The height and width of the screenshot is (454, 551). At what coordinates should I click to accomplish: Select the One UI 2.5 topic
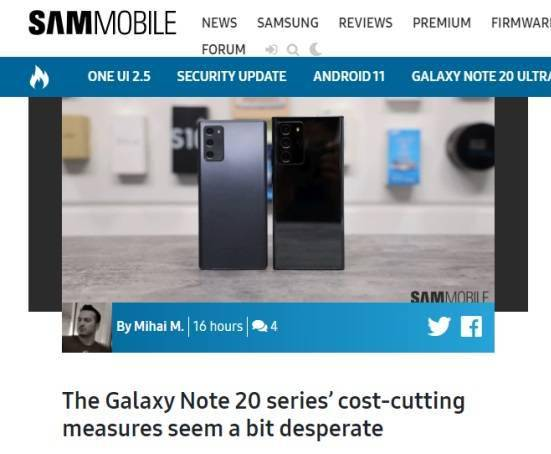[x=119, y=76]
